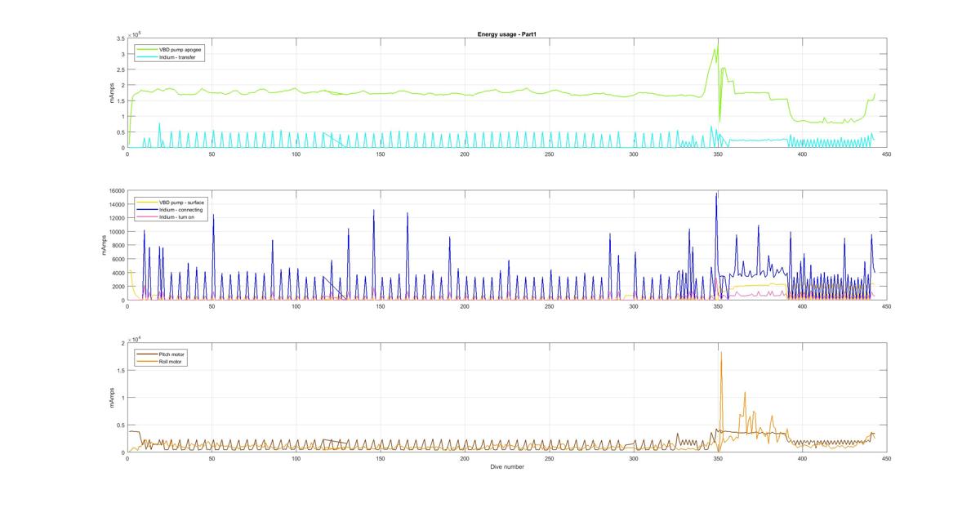This screenshot has height=508, width=980.
Task: Click green line sample for VBD pump apogee
Action: (147, 49)
